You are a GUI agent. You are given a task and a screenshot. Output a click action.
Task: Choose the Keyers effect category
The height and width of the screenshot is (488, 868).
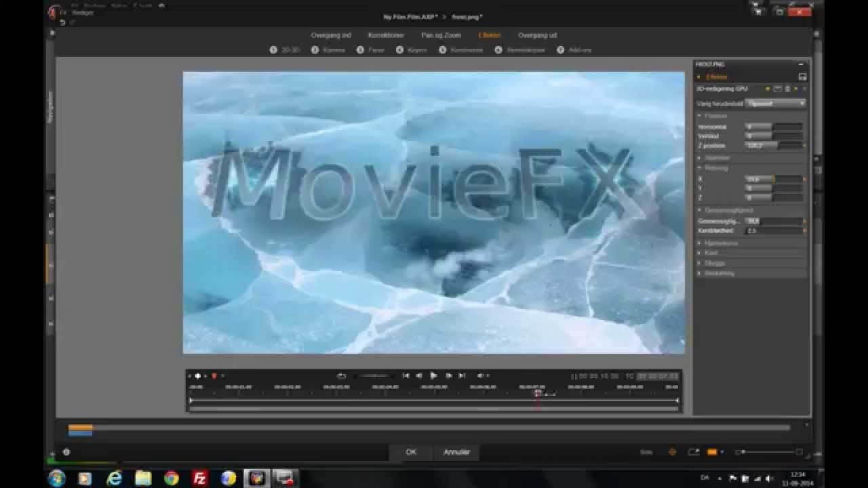click(x=412, y=50)
